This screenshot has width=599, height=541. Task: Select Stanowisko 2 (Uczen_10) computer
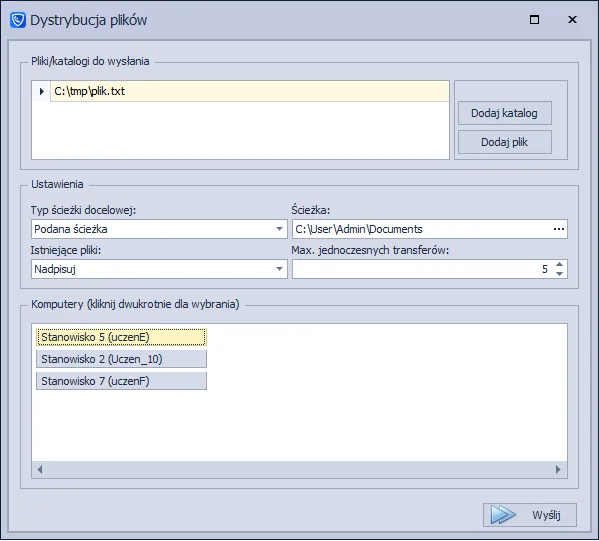(x=121, y=359)
